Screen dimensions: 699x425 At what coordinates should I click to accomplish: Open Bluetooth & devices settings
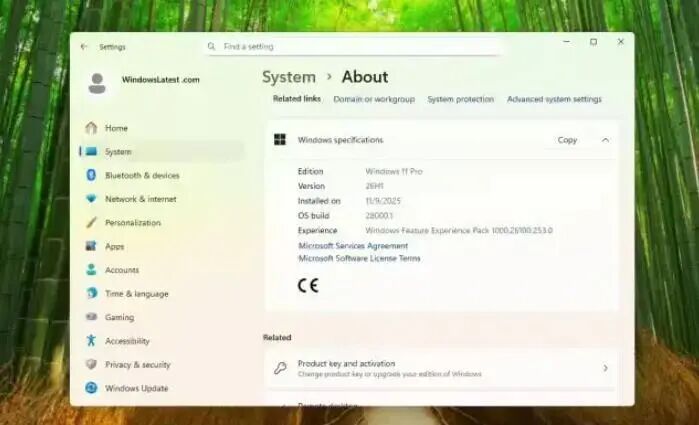141,175
